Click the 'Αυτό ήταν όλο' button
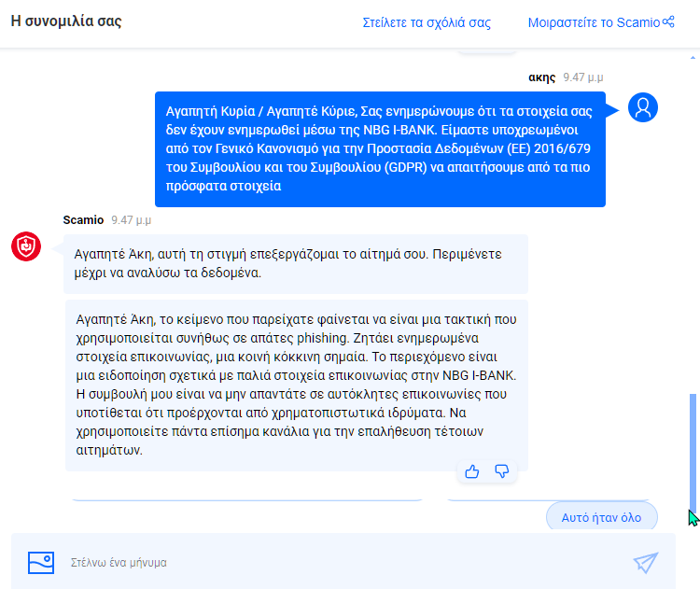This screenshot has height=589, width=700. click(x=601, y=517)
